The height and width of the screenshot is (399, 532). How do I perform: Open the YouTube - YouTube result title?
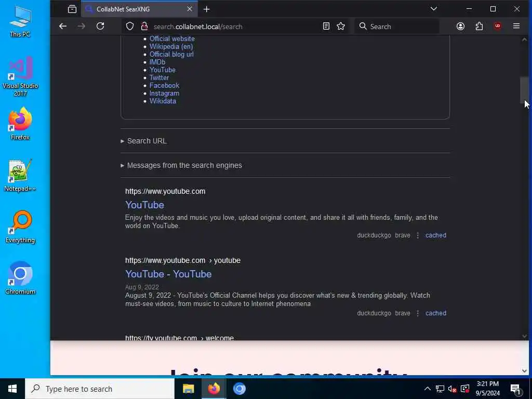tap(168, 274)
